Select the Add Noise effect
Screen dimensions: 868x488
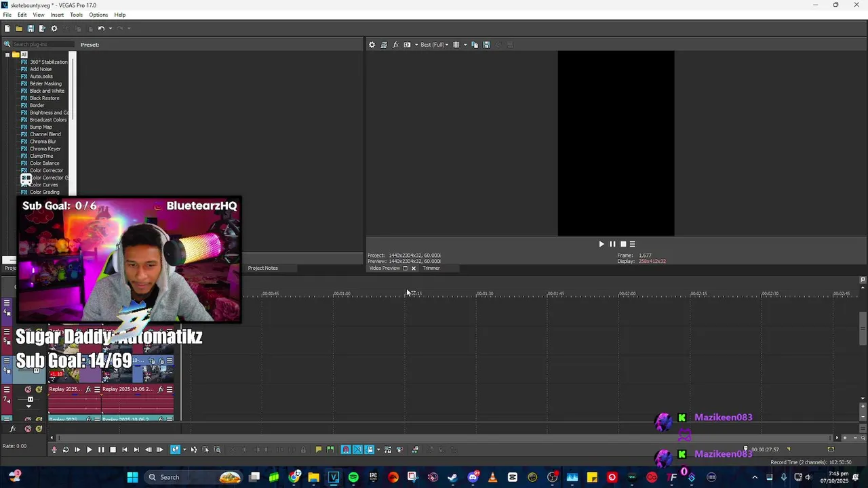point(41,69)
